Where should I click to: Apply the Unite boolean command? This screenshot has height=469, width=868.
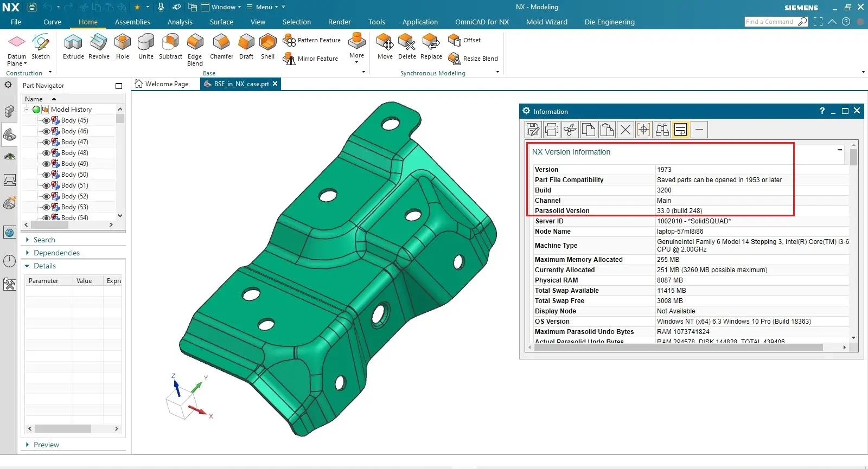pyautogui.click(x=146, y=46)
